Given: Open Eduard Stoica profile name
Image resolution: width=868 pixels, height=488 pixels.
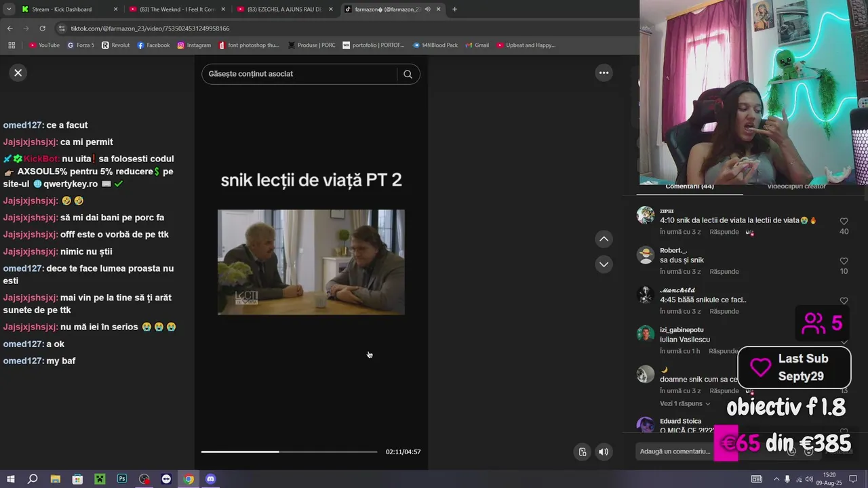Looking at the screenshot, I should click(x=682, y=421).
